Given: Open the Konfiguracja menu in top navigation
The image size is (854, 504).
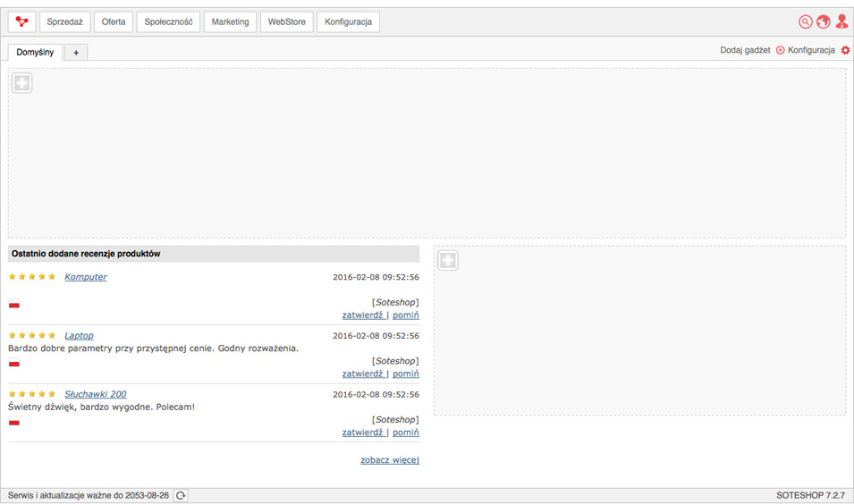Looking at the screenshot, I should 348,21.
